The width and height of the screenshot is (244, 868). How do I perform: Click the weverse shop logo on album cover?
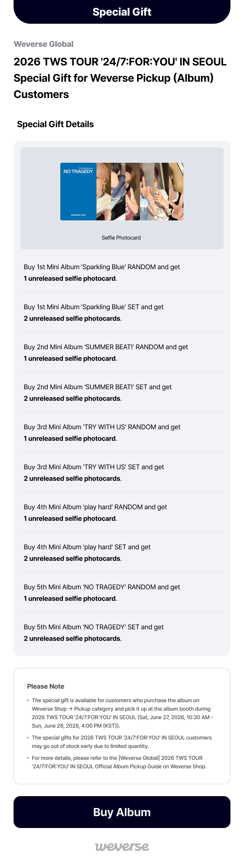click(78, 215)
